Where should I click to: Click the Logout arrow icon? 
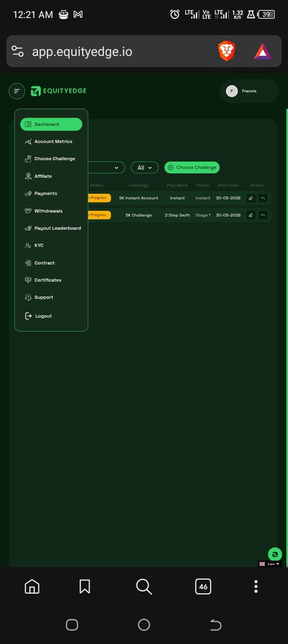pos(28,316)
